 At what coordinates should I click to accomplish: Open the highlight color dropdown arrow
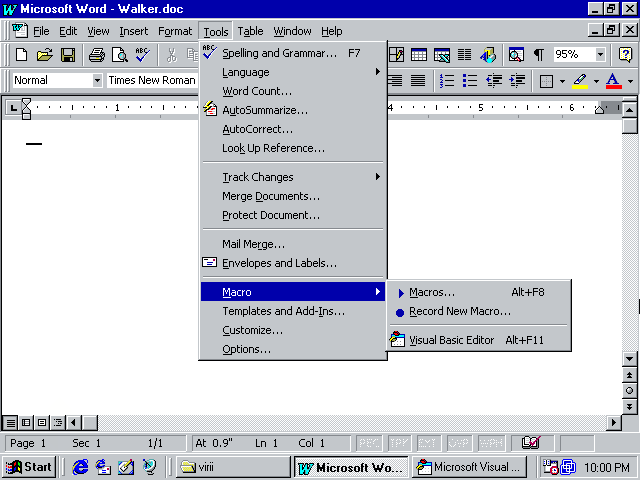click(x=596, y=81)
